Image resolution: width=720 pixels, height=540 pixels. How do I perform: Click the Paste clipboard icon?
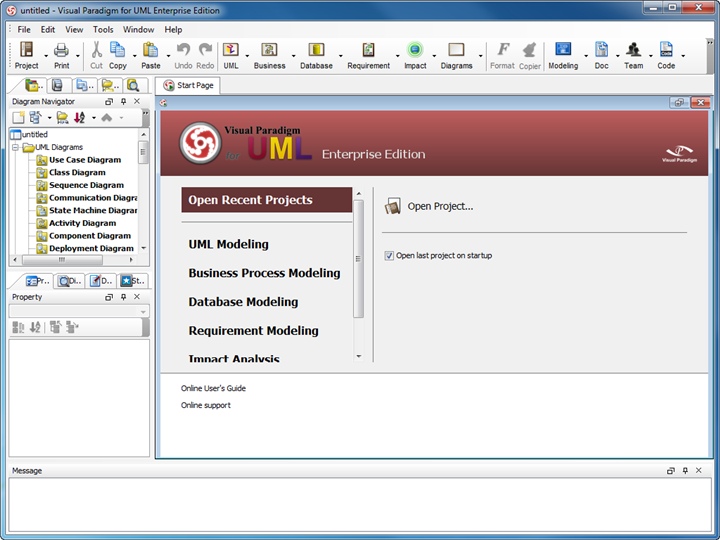coord(150,50)
